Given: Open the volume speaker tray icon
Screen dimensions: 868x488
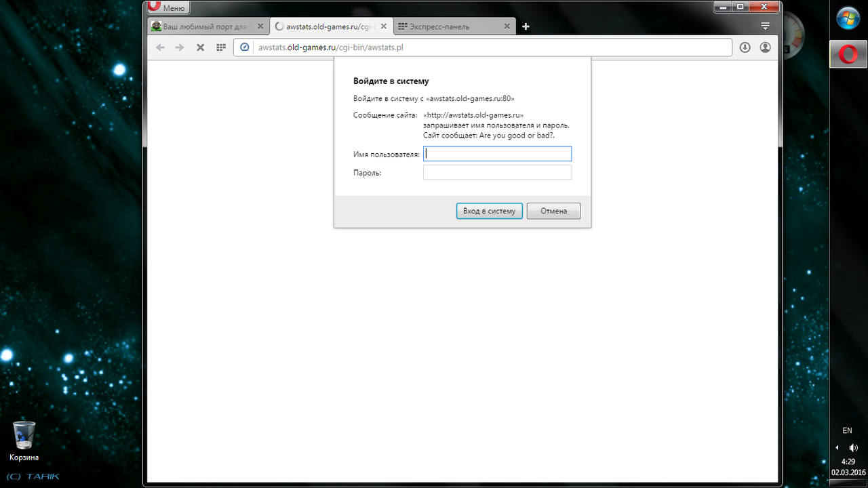Looking at the screenshot, I should pos(853,447).
